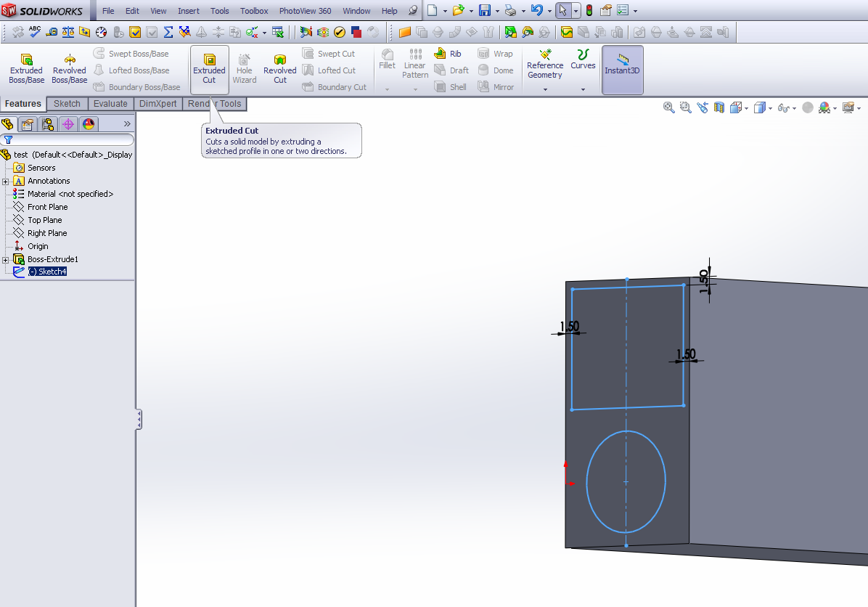Expand the Boss-Extrude1 tree node
The image size is (868, 607).
point(6,259)
